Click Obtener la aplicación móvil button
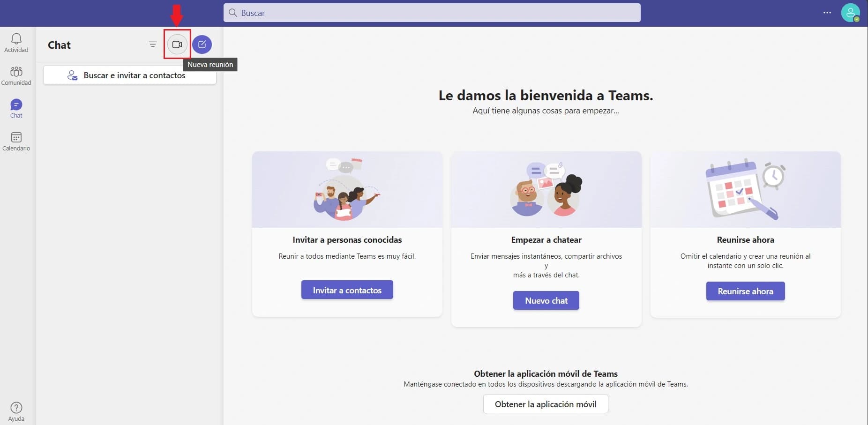This screenshot has height=425, width=868. (x=546, y=404)
